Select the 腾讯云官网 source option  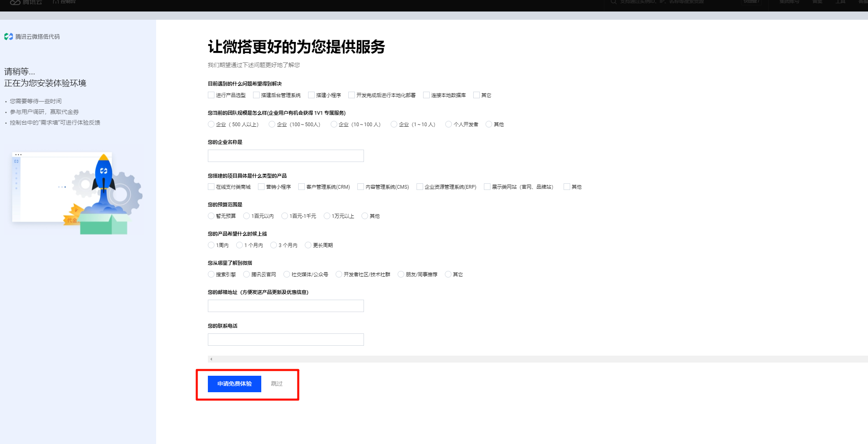click(x=246, y=275)
